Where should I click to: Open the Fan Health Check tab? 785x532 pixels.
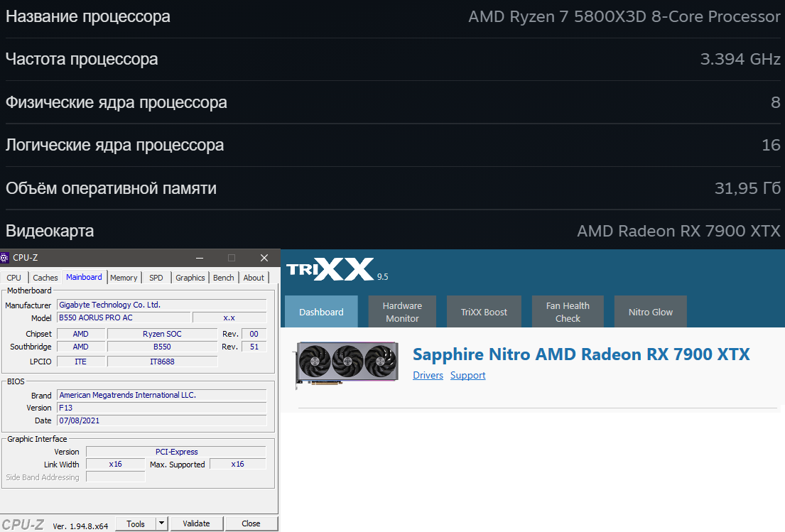point(568,312)
